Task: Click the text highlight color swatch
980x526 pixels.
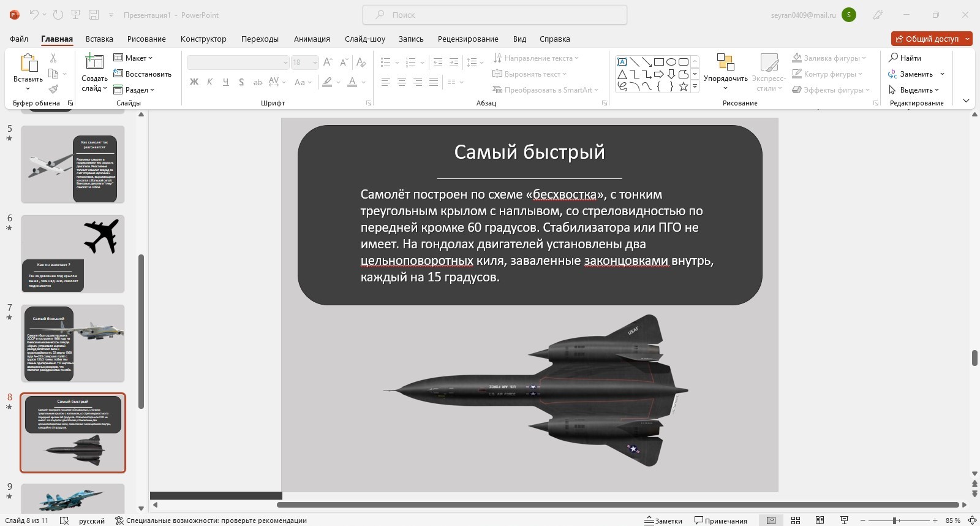Action: [328, 82]
